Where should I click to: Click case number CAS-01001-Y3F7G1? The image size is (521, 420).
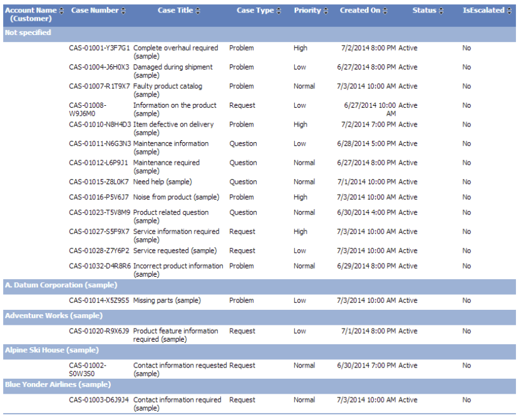pos(100,48)
